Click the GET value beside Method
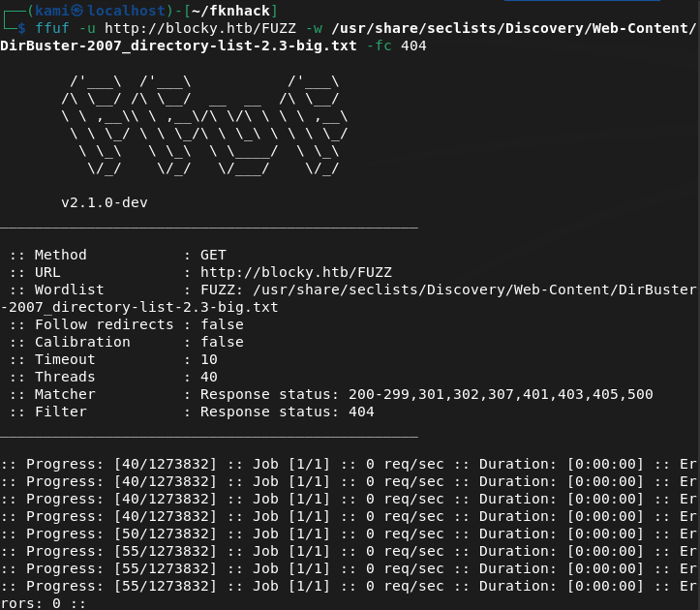Screen dimensions: 700x610 tap(213, 255)
